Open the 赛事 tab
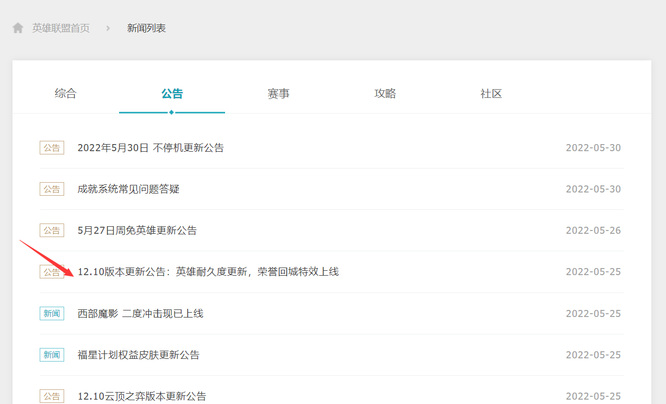Screen dimensions: 666x404 (x=278, y=93)
